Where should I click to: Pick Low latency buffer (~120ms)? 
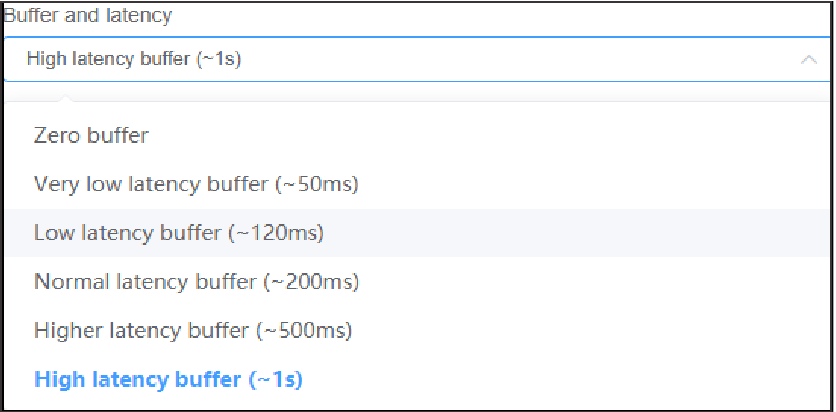click(179, 233)
